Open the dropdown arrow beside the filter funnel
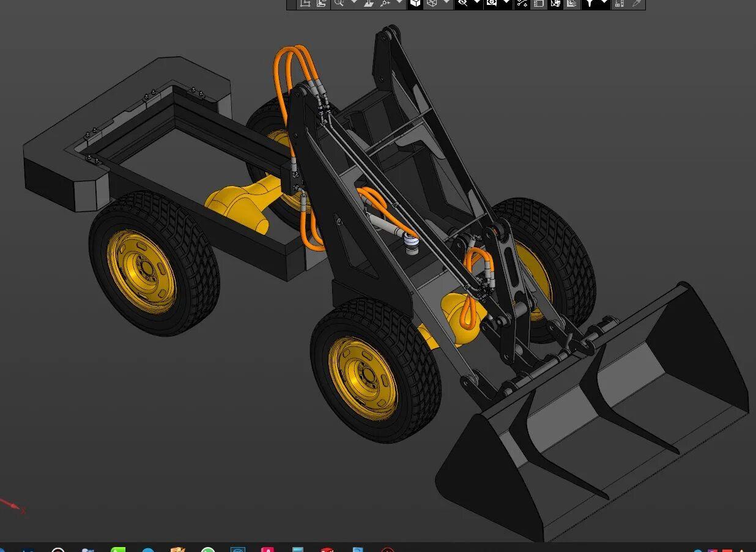Image resolution: width=756 pixels, height=552 pixels. pos(604,2)
